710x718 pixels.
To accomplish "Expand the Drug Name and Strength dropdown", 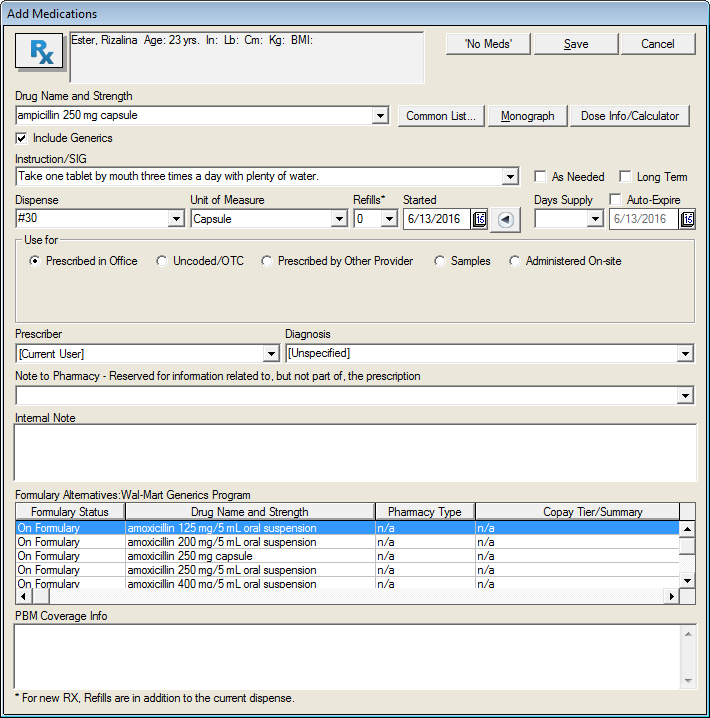I will point(379,116).
